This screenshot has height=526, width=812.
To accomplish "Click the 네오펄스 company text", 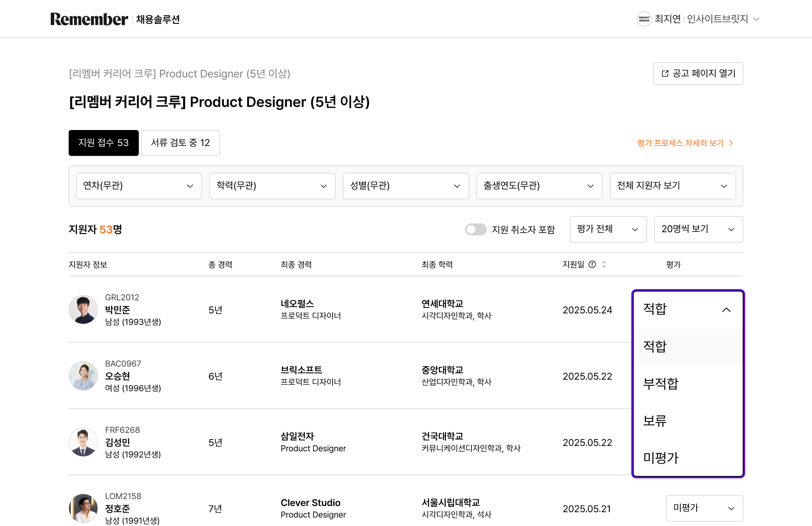I will click(x=297, y=304).
